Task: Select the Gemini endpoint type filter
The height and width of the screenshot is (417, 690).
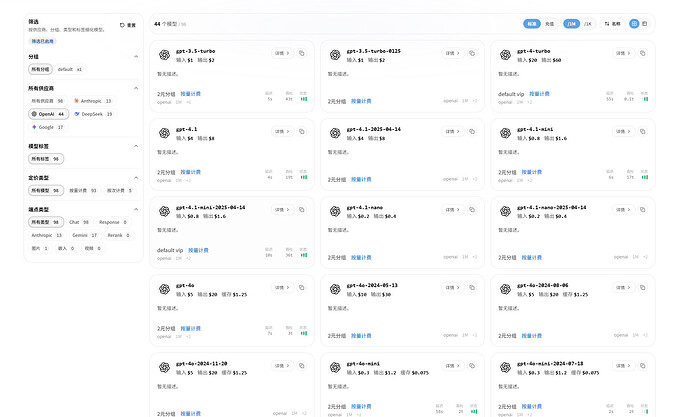Action: (84, 236)
